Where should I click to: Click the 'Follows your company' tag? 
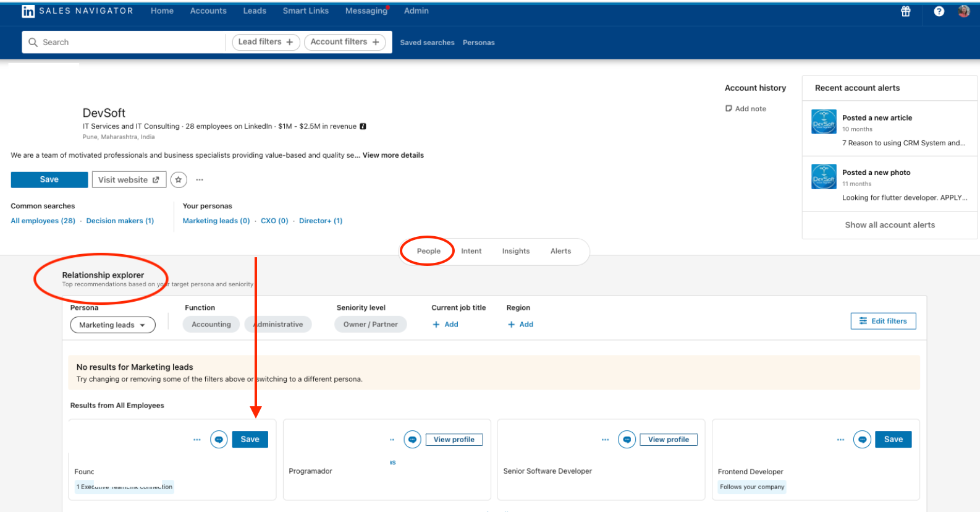(752, 487)
